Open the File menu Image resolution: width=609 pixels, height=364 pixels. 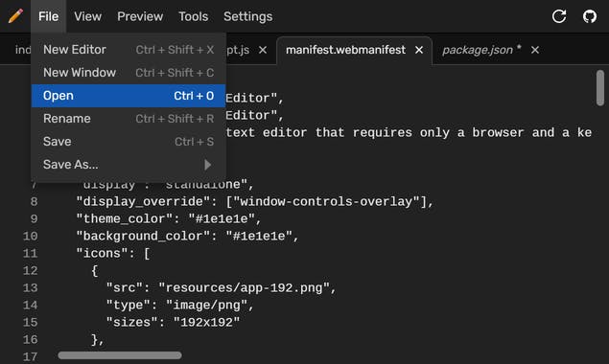pyautogui.click(x=49, y=16)
